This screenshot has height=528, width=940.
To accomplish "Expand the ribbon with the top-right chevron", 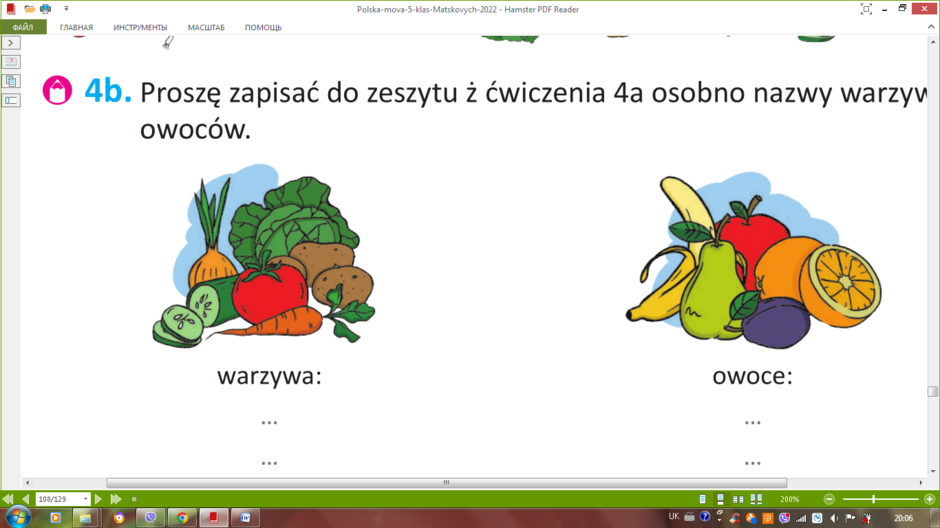I will (931, 27).
